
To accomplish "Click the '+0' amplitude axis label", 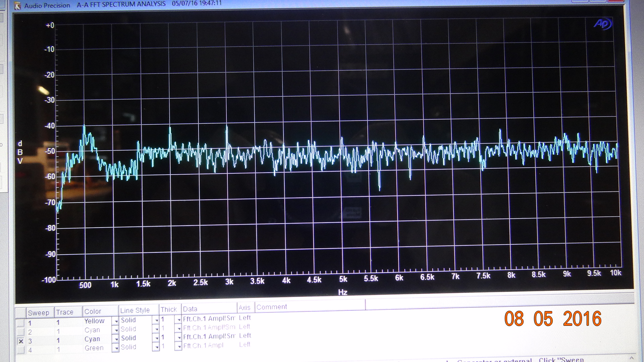I will (50, 25).
